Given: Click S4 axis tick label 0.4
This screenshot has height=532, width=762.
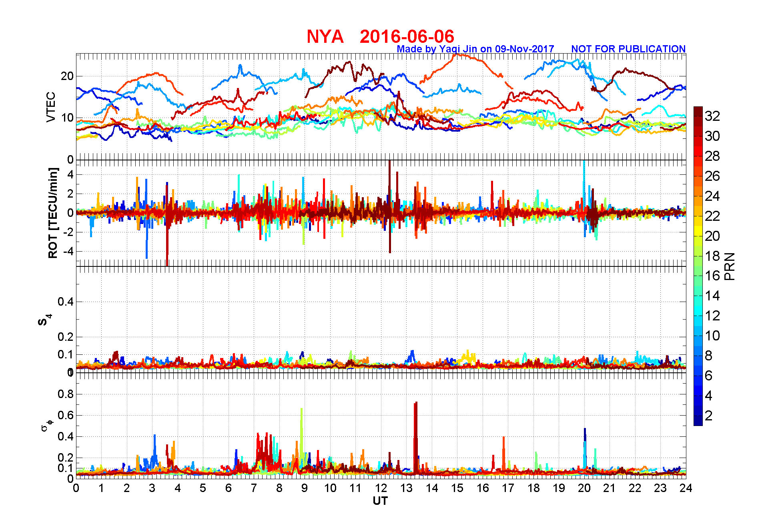Looking at the screenshot, I should 66,302.
